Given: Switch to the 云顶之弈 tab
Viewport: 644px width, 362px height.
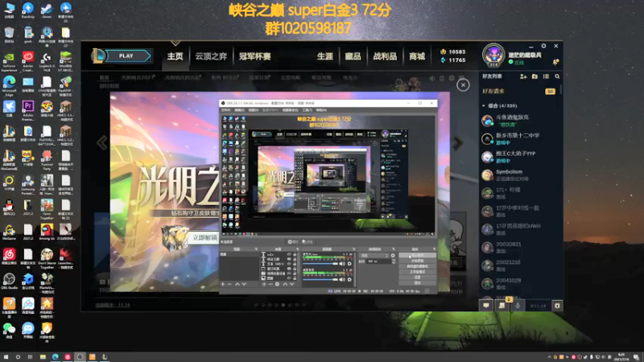Looking at the screenshot, I should [x=211, y=56].
